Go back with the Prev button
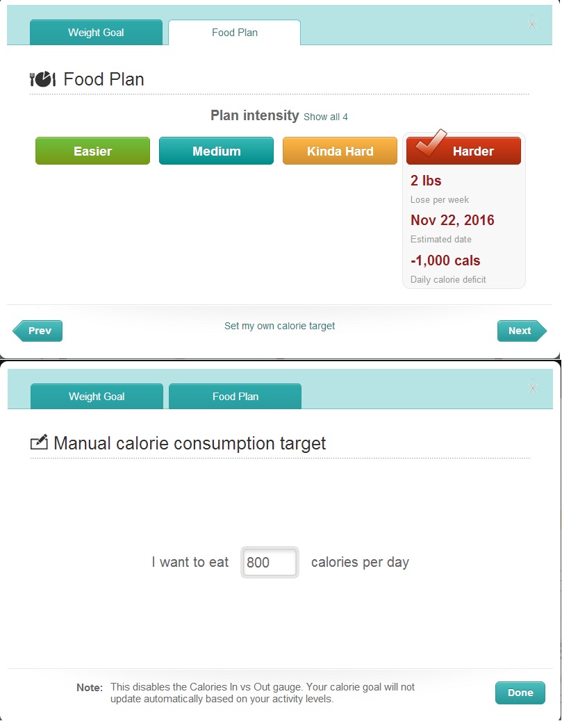 pos(38,331)
